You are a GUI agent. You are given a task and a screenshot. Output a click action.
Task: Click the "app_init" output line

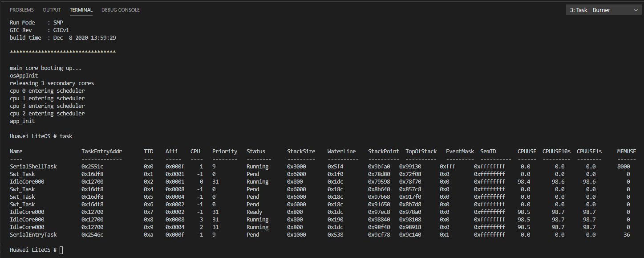click(x=22, y=121)
